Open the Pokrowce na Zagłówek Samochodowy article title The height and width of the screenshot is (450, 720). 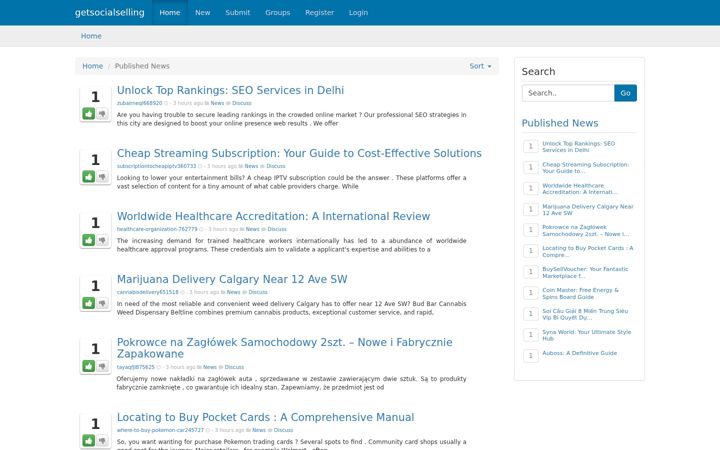click(x=284, y=348)
